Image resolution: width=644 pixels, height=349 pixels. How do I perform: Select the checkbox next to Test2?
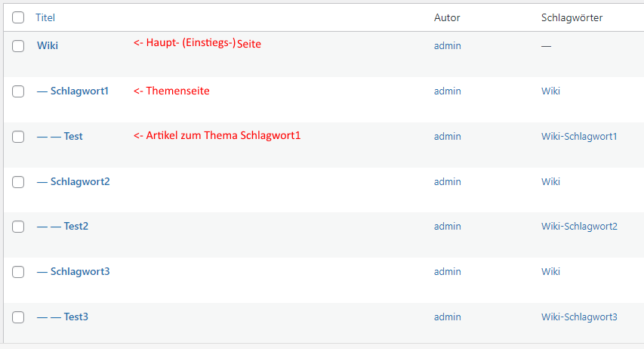click(x=18, y=226)
